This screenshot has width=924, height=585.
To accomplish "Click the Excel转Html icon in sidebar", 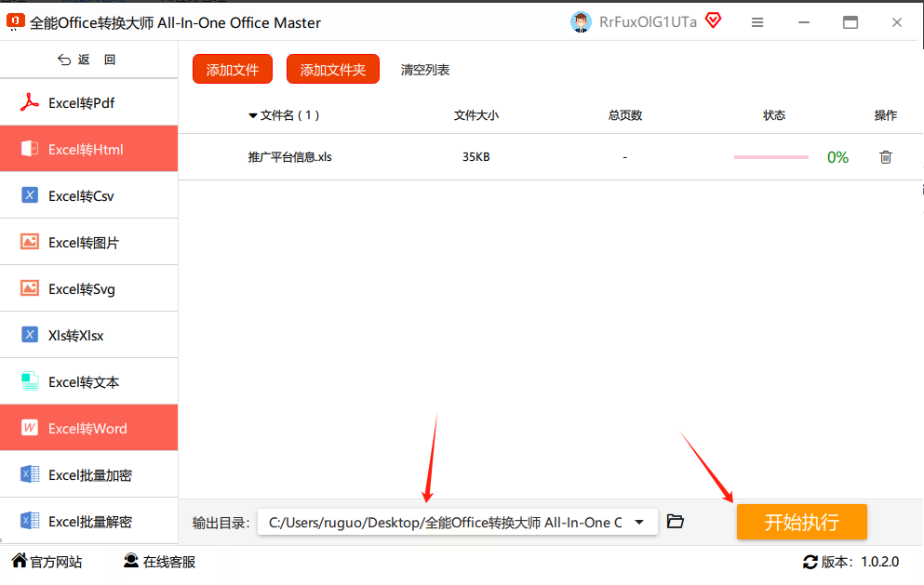I will coord(30,149).
